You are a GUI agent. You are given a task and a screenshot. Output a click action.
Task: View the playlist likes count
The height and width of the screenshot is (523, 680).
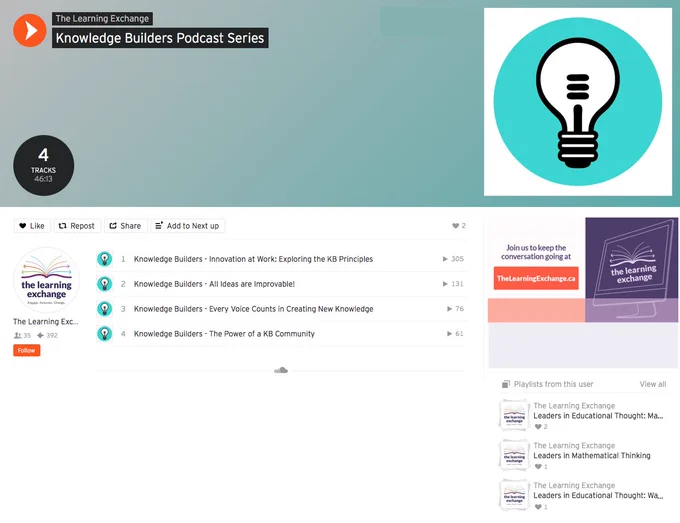[459, 226]
